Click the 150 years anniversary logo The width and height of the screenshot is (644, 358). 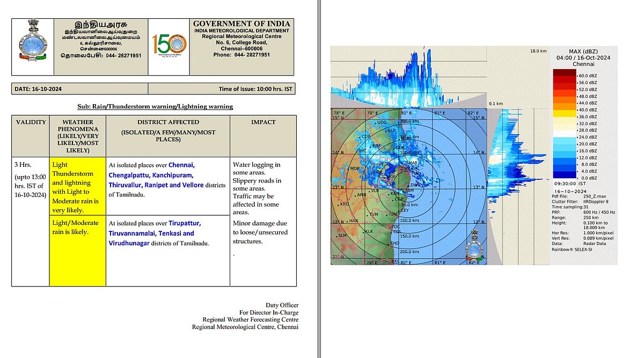coord(169,47)
